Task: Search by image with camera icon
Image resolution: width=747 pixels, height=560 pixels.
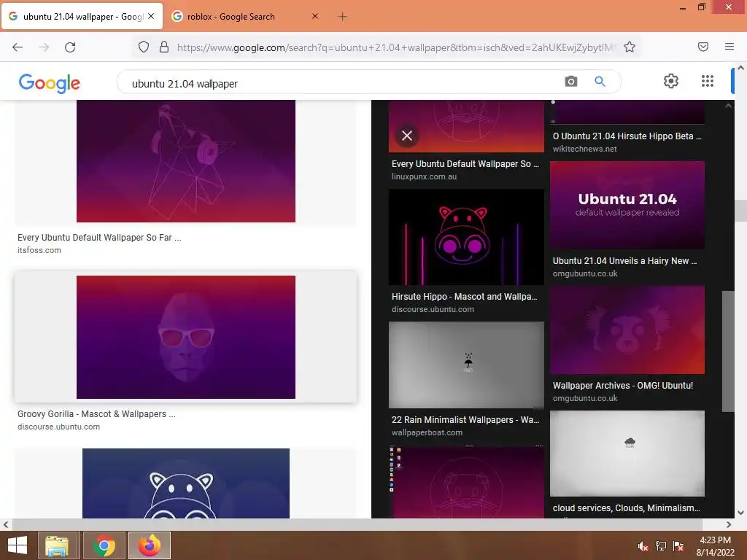Action: pos(571,82)
